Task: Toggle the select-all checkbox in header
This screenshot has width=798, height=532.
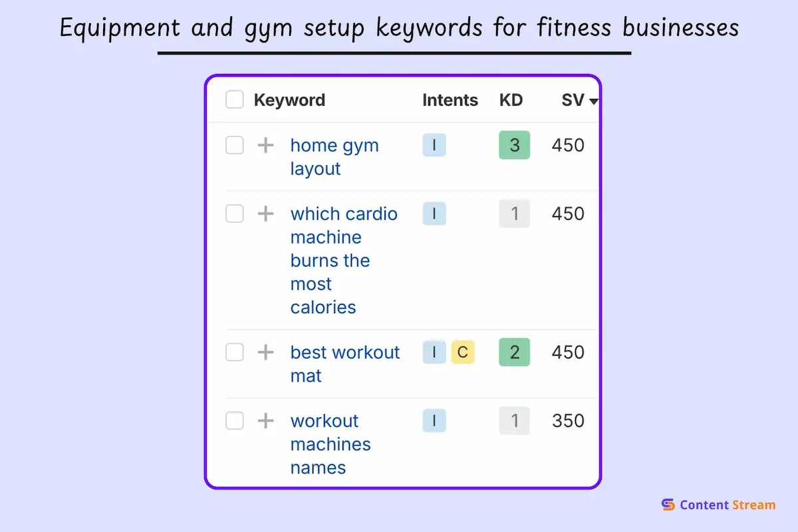Action: coord(235,100)
